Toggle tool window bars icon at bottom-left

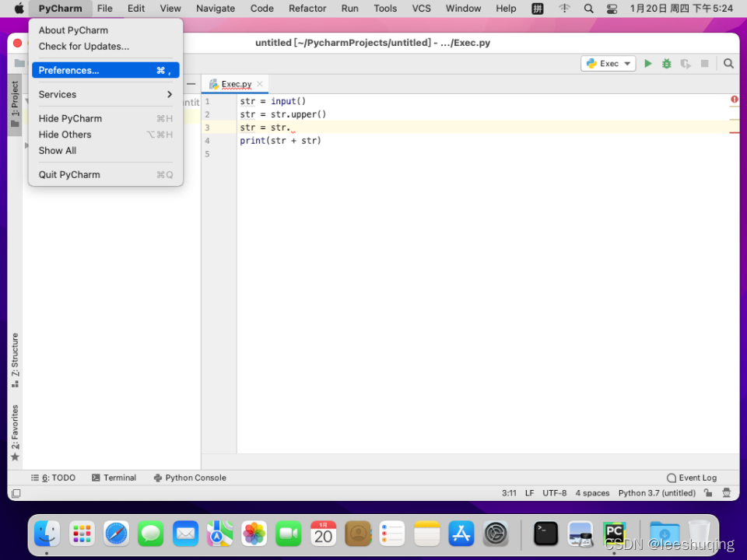pos(16,493)
